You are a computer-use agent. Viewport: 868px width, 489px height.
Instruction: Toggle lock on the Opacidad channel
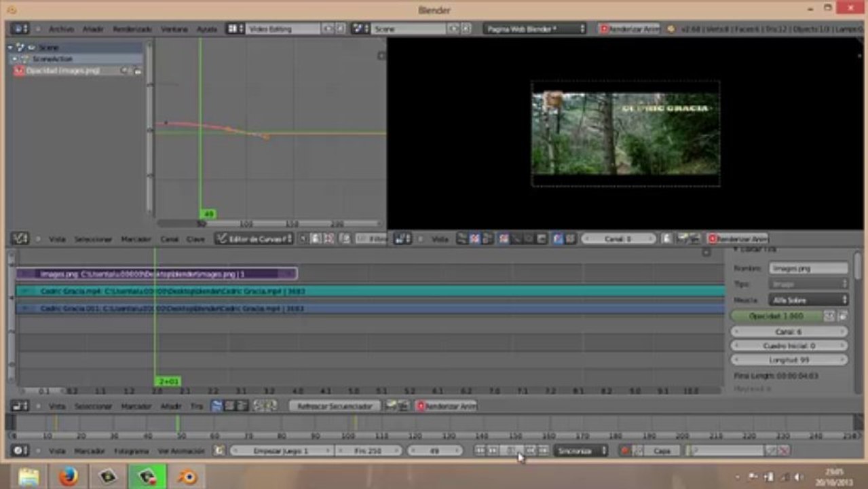tap(137, 71)
